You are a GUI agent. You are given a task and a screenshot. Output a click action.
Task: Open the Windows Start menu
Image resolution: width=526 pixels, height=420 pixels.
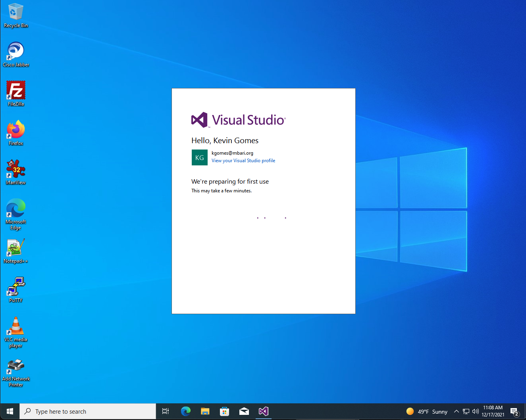[10, 411]
